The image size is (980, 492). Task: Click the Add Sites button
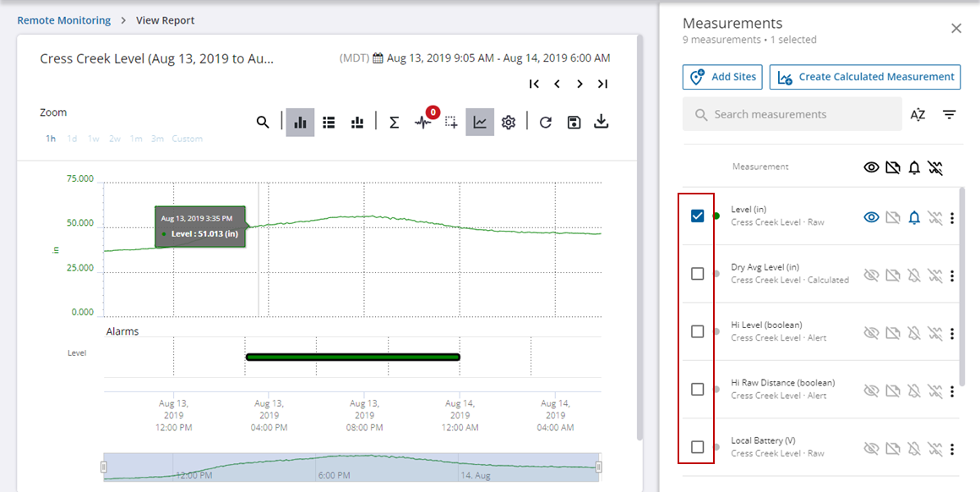[x=722, y=77]
